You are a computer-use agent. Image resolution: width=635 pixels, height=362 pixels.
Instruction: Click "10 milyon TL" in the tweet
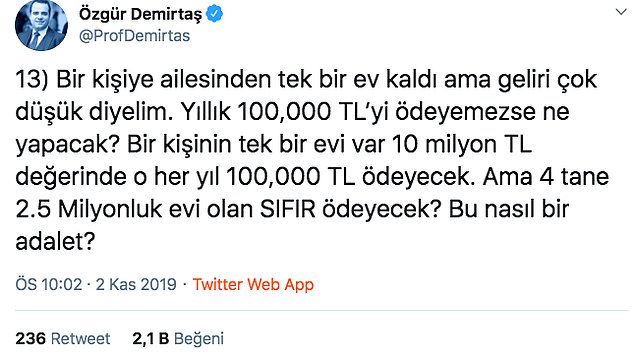pos(462,145)
